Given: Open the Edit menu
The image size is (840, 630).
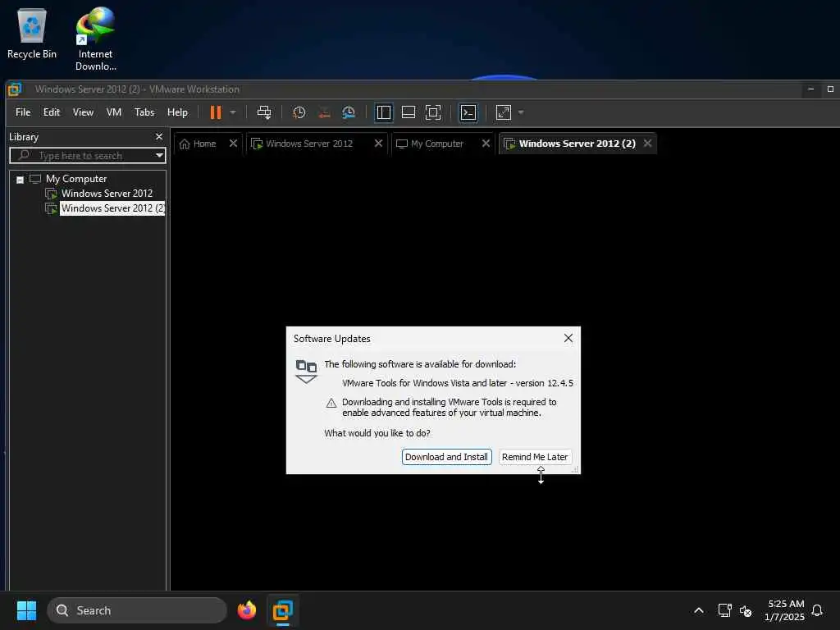Looking at the screenshot, I should [x=52, y=112].
